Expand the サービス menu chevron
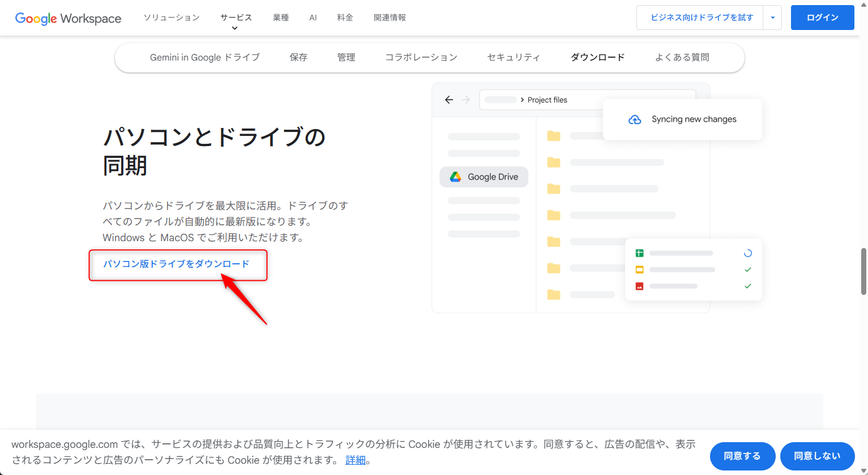This screenshot has width=868, height=475. pyautogui.click(x=235, y=28)
